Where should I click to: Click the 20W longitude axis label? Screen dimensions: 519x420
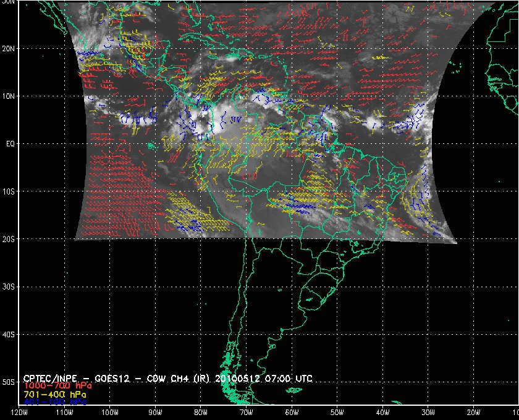tap(473, 413)
